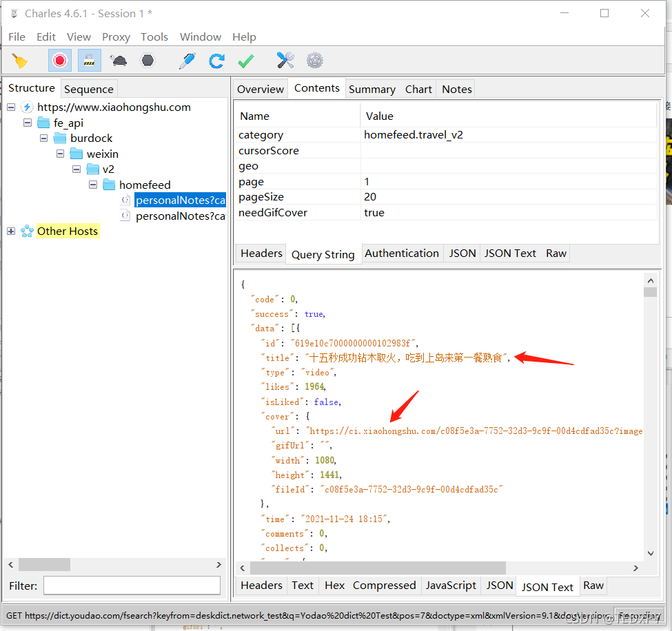672x631 pixels.
Task: Toggle the red Record button
Action: pyautogui.click(x=59, y=61)
